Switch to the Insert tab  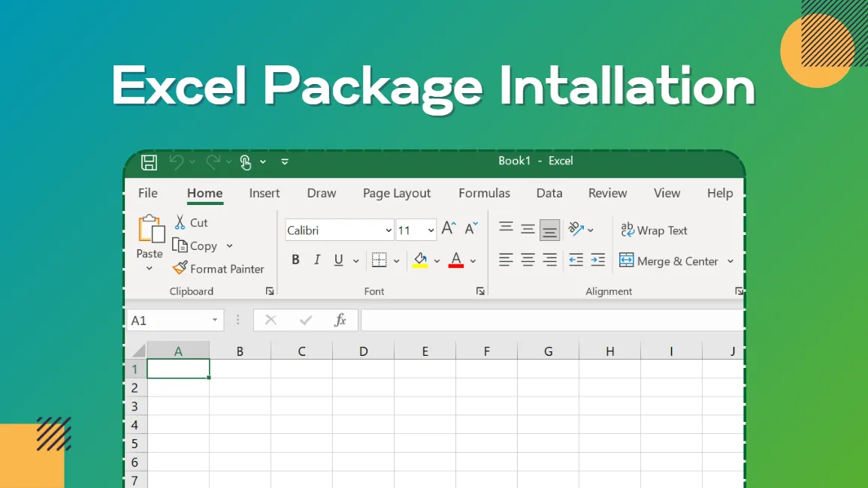click(x=264, y=193)
